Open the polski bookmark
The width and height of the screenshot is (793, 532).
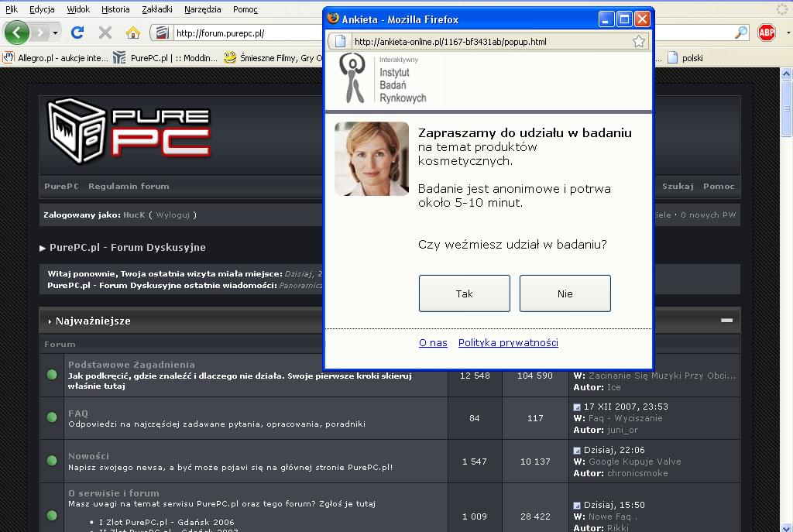tap(686, 57)
